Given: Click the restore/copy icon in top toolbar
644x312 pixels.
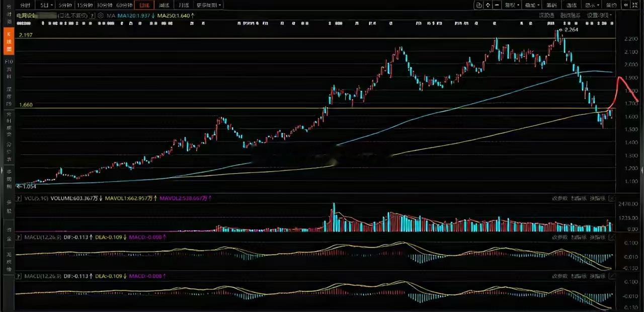Looking at the screenshot, I should point(479,5).
